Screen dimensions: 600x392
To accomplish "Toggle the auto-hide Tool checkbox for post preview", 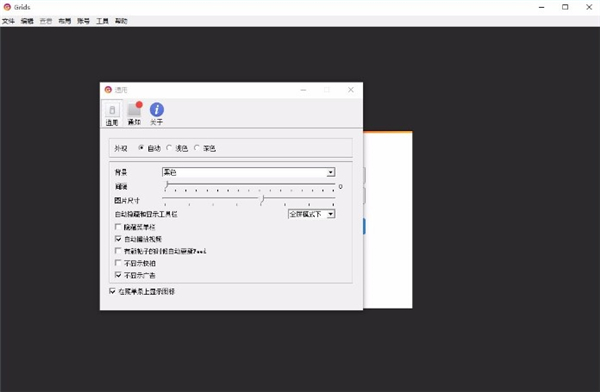I will (x=118, y=251).
